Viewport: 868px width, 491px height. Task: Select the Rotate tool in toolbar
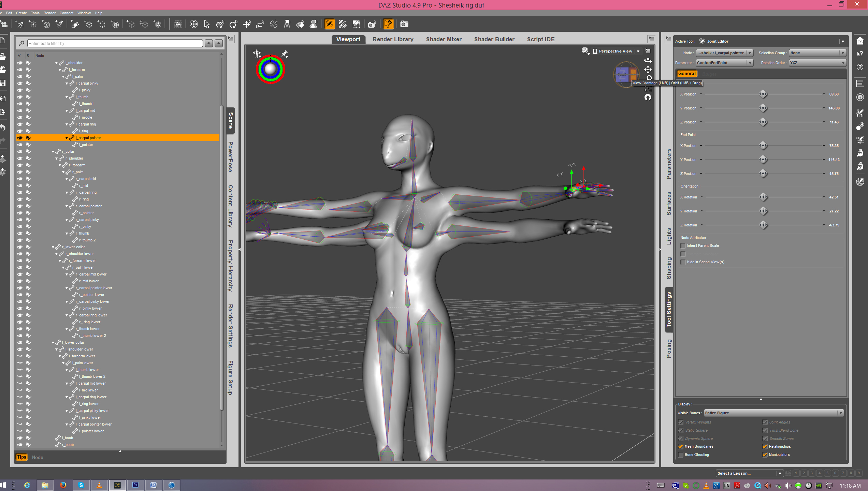[233, 24]
